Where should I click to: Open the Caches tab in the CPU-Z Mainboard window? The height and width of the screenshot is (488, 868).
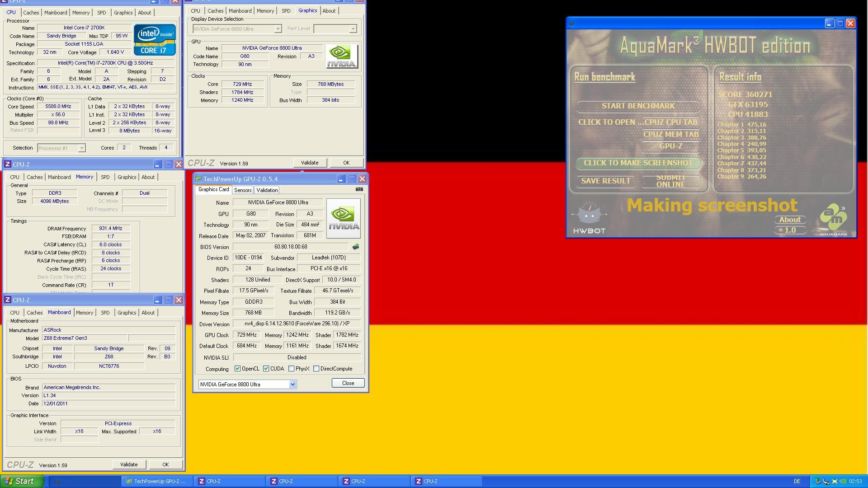(x=35, y=313)
